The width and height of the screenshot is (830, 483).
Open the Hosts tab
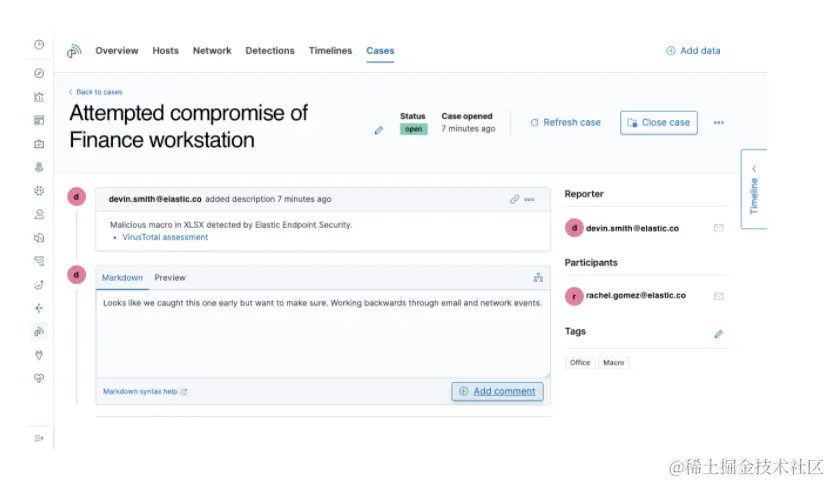(166, 51)
